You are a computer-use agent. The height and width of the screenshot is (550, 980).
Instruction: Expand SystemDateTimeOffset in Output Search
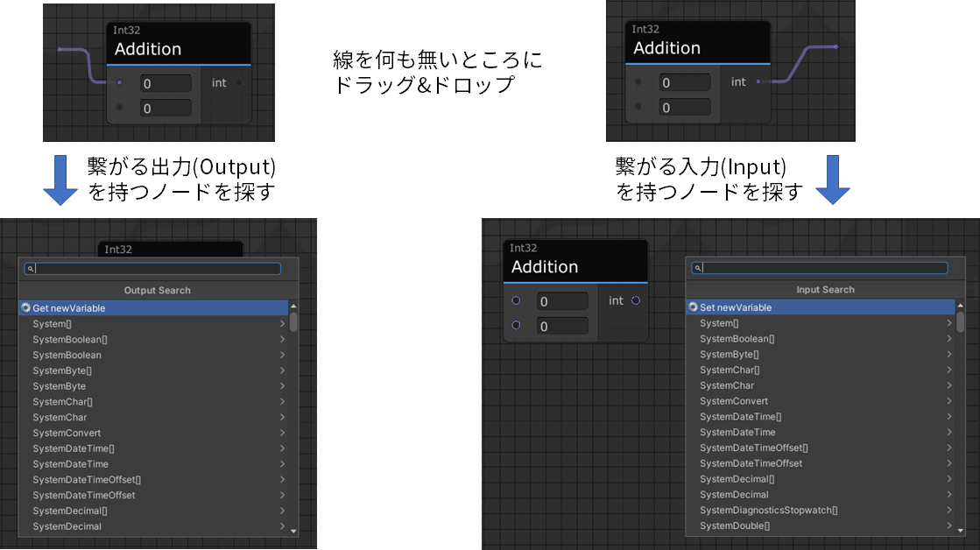tap(283, 495)
